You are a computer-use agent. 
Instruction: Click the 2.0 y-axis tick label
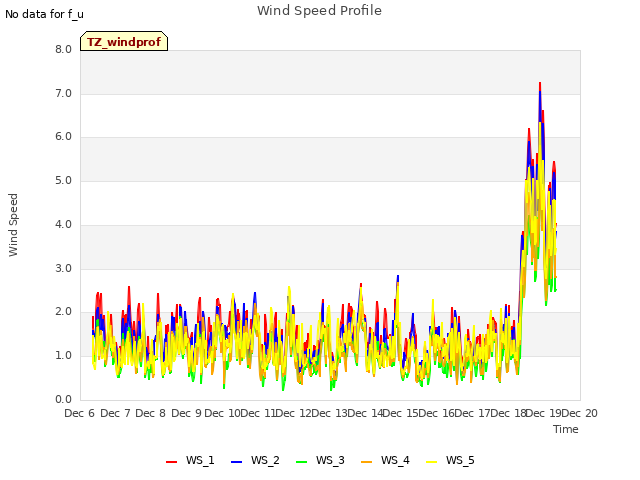point(63,312)
